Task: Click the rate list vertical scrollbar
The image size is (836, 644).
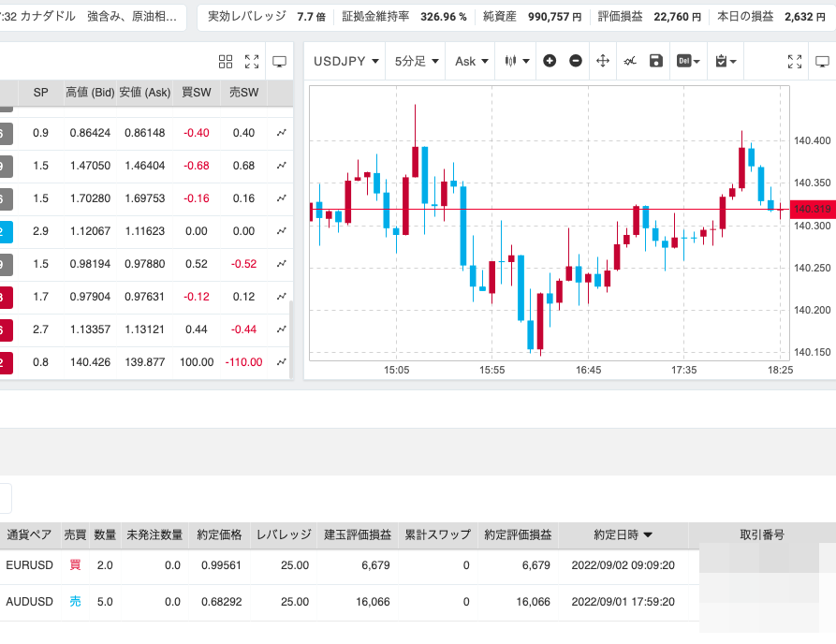Action: tap(290, 337)
